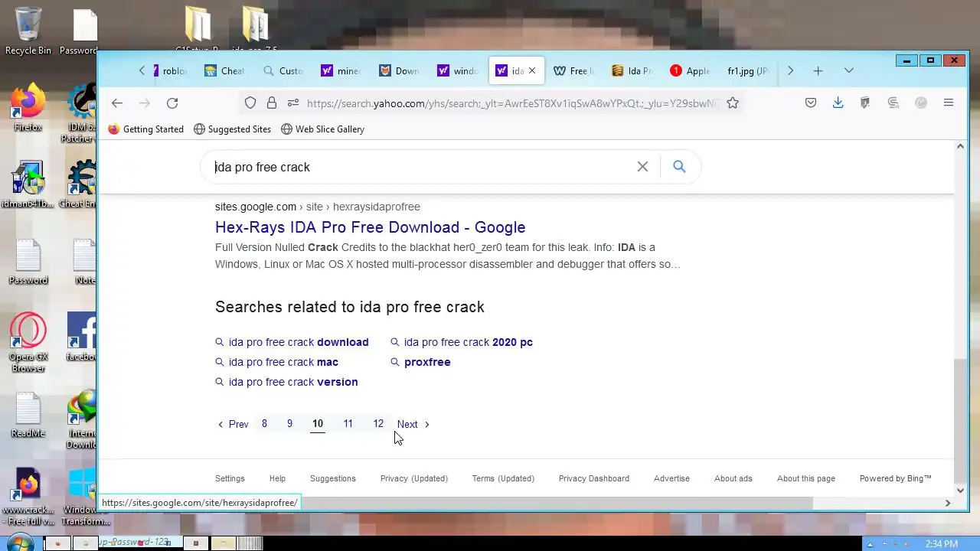
Task: Open Settings footer link
Action: coord(230,478)
